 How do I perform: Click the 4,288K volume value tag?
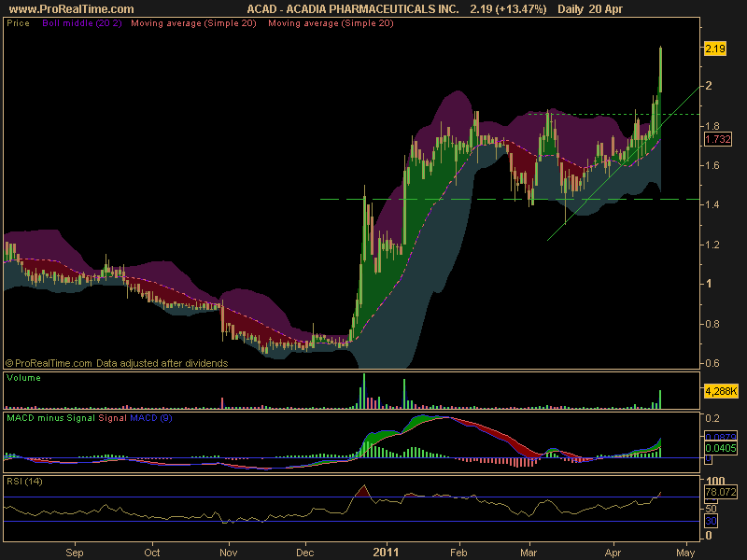point(721,391)
